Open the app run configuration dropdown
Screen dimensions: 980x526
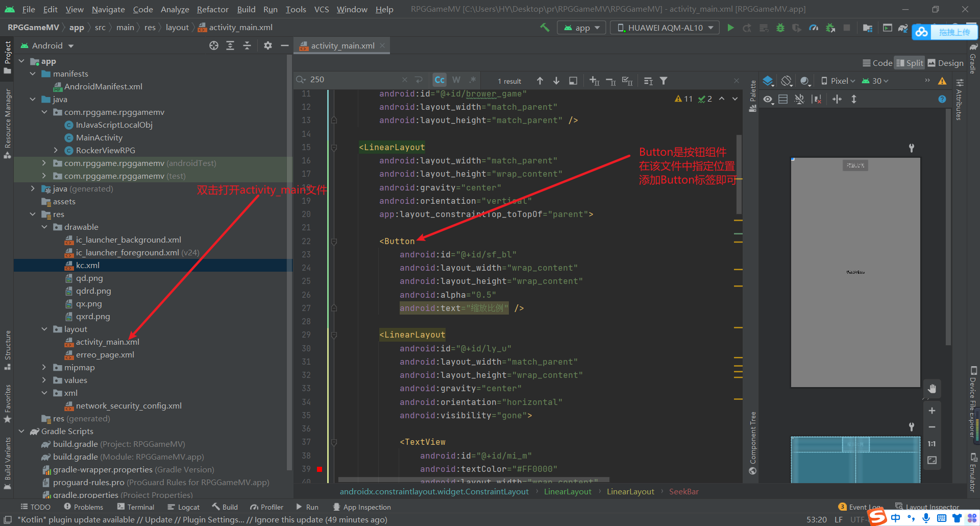click(581, 28)
